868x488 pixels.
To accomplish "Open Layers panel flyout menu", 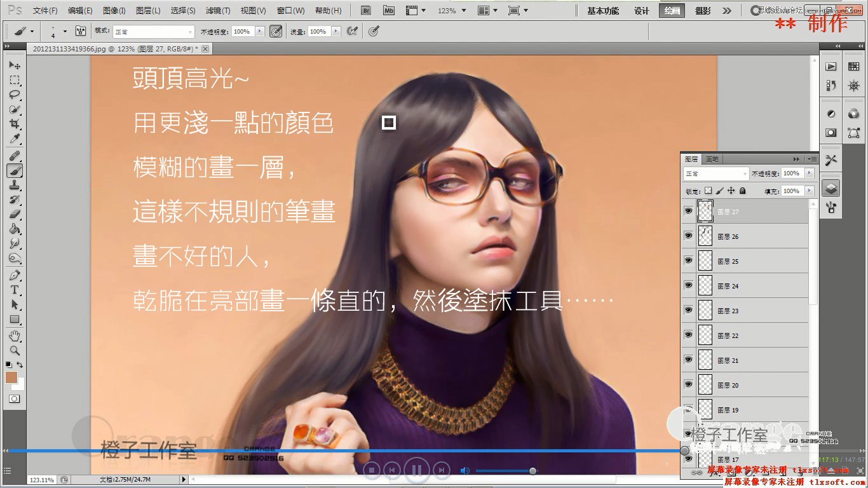I will pos(811,159).
